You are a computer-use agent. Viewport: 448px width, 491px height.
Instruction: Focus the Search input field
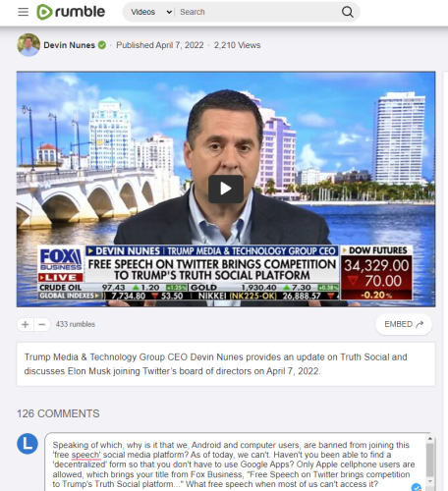(x=258, y=12)
